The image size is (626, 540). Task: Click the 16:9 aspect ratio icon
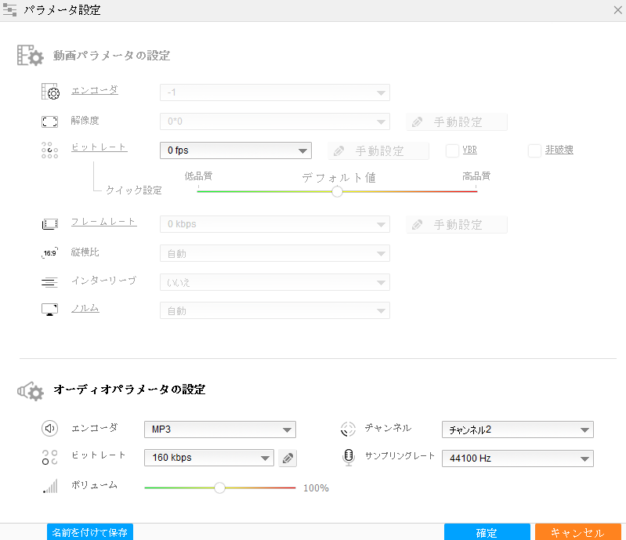tap(51, 253)
